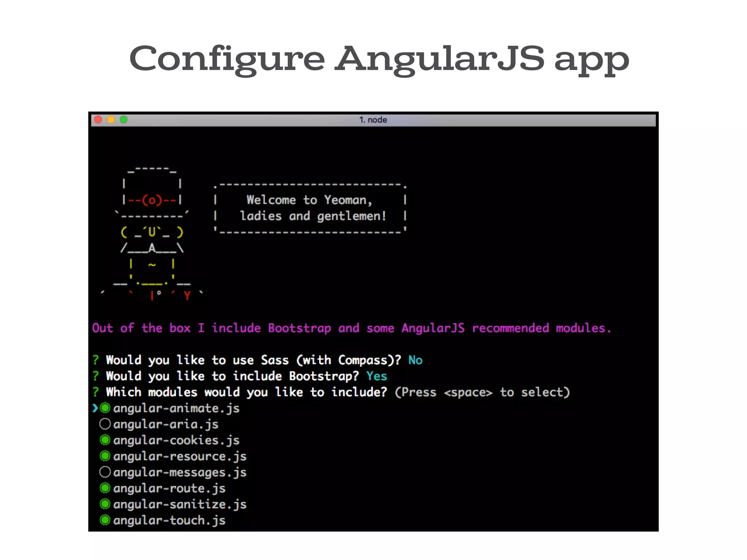
Task: Click the 'No' answer to Sass question
Action: [415, 360]
